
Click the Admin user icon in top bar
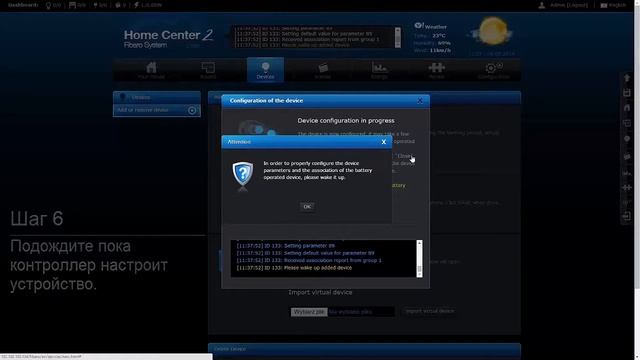[x=542, y=5]
